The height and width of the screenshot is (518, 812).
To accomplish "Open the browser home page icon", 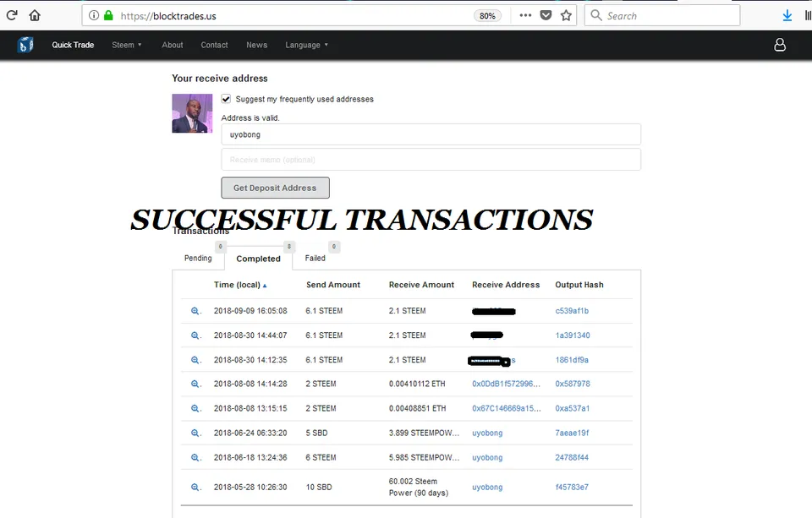I will pyautogui.click(x=35, y=15).
